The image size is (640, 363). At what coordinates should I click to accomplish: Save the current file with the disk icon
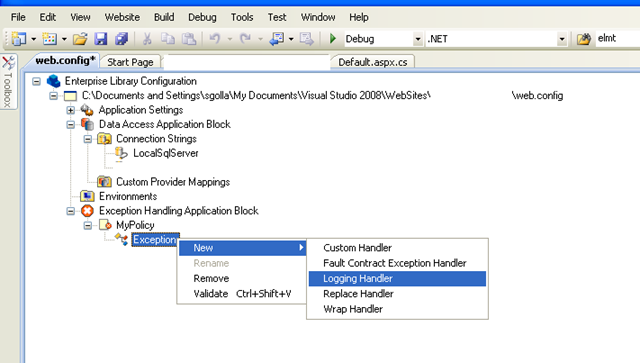(x=100, y=39)
